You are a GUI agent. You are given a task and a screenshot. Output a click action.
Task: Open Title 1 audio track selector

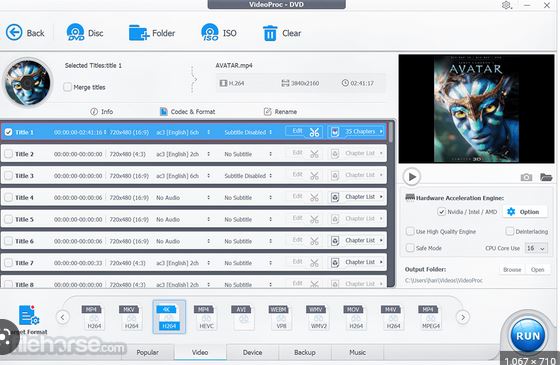[209, 132]
